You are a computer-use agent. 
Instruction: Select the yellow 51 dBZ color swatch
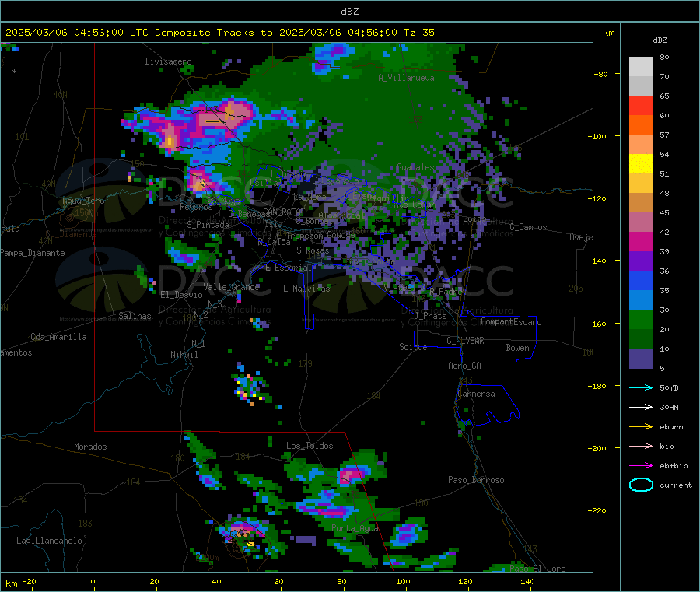(x=641, y=164)
